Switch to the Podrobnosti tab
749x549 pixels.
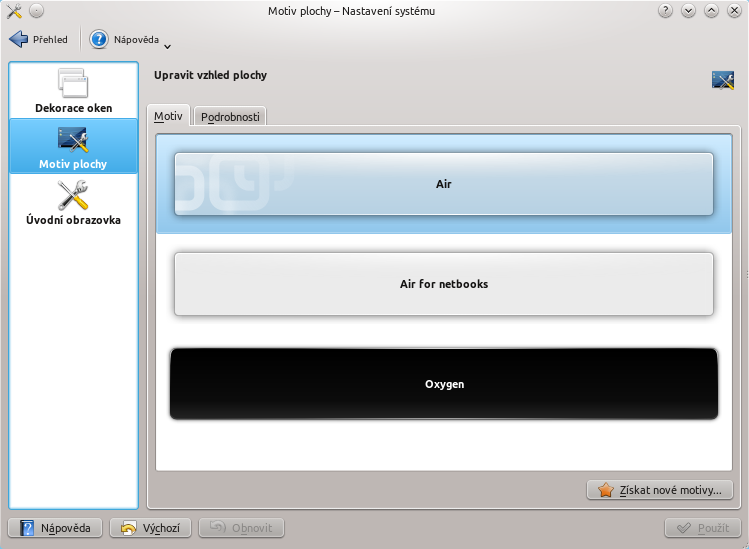coord(230,117)
